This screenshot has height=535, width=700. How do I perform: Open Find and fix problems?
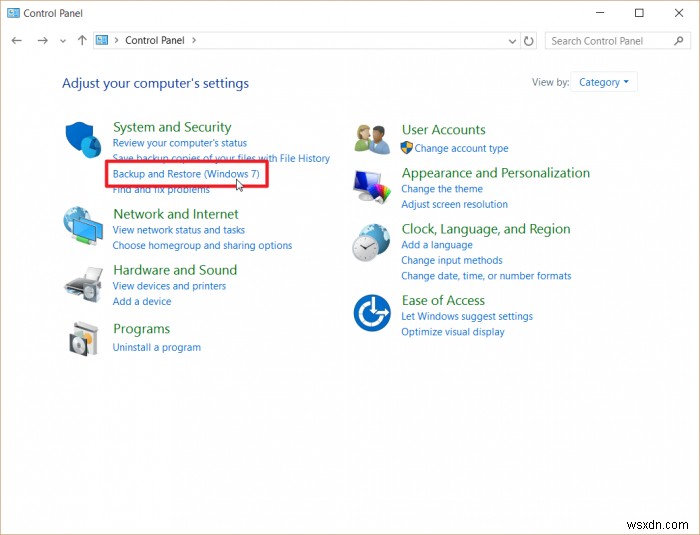pyautogui.click(x=161, y=189)
